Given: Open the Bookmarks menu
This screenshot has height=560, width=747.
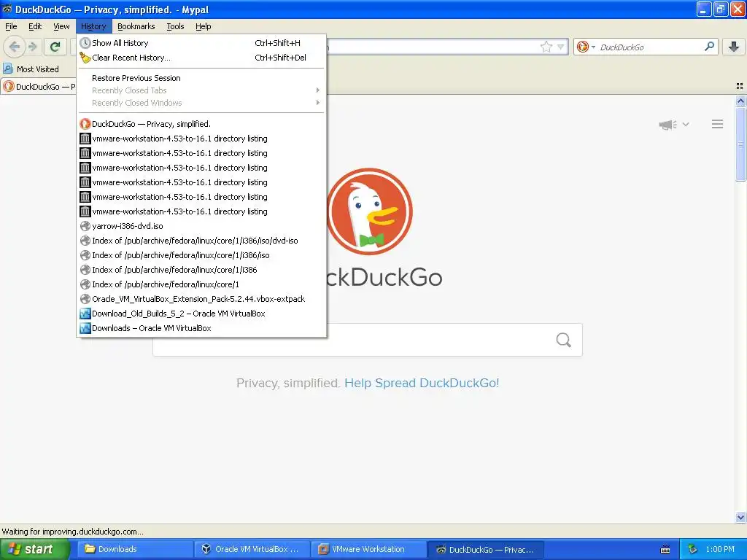Looking at the screenshot, I should (136, 26).
